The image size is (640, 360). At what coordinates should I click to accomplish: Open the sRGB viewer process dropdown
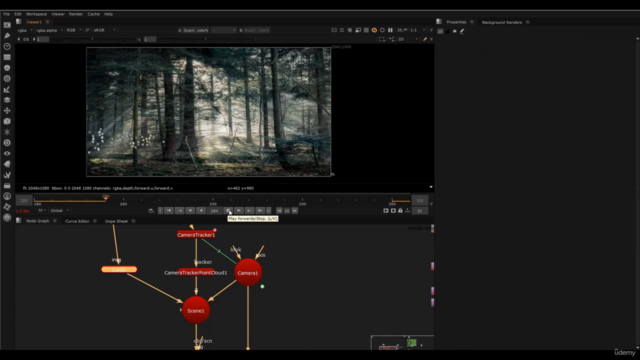click(x=104, y=30)
